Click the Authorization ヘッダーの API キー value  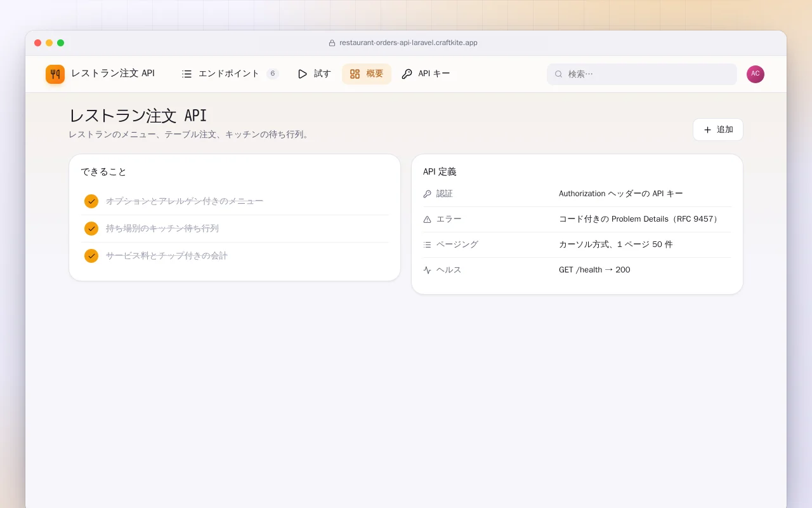tap(621, 194)
